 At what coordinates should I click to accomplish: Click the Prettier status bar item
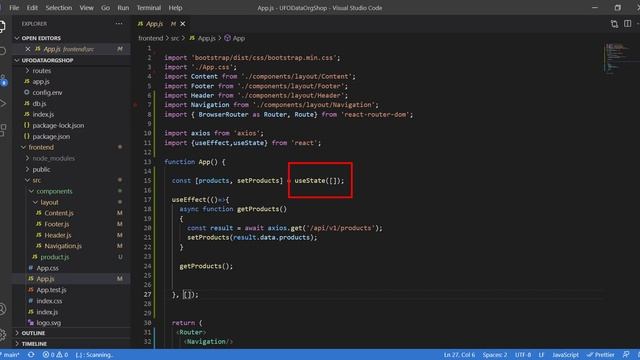click(600, 355)
